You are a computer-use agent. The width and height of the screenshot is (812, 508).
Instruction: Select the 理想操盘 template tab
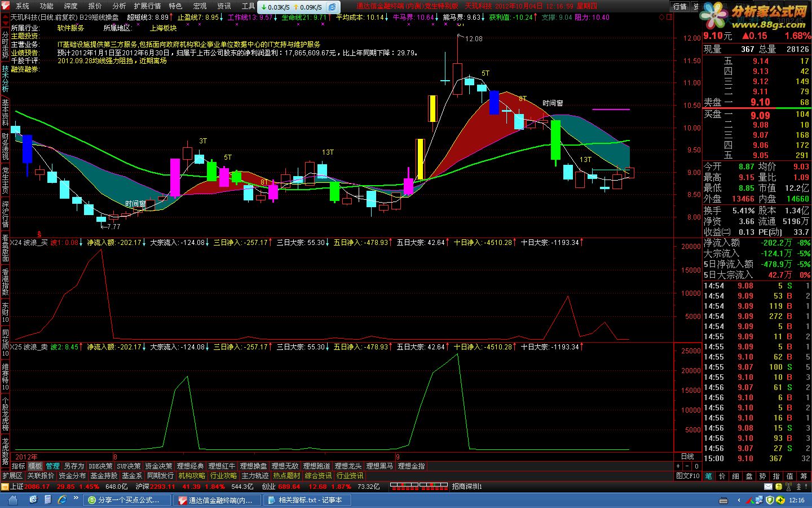[253, 466]
